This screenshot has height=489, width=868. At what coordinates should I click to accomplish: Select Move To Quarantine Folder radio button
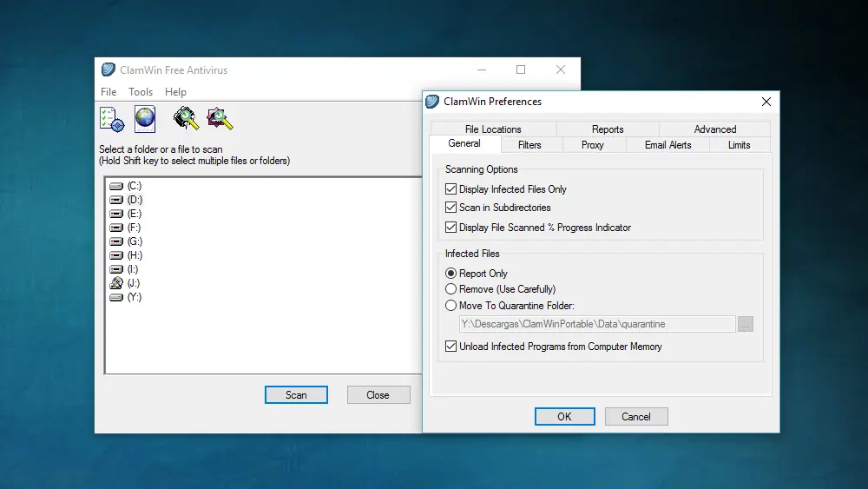click(450, 305)
